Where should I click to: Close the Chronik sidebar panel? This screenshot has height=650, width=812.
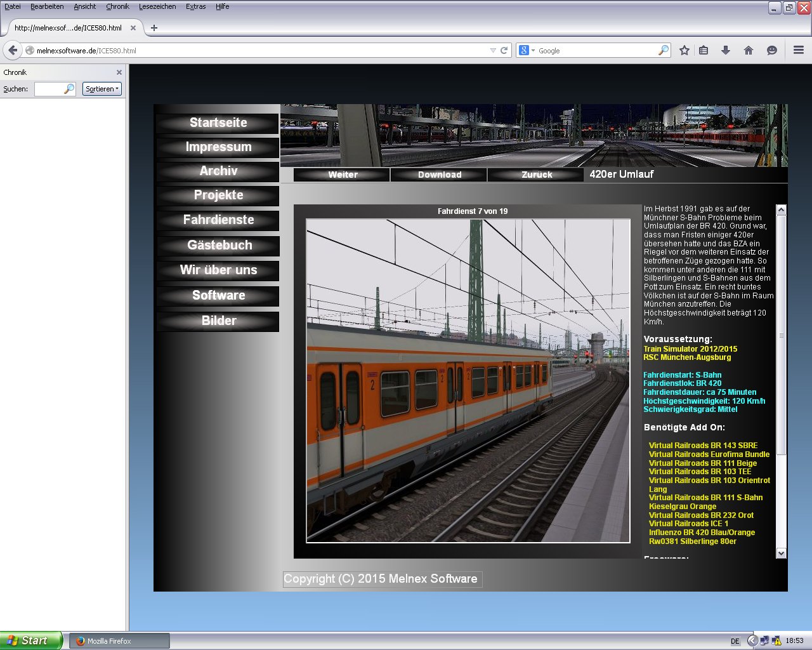tap(119, 72)
